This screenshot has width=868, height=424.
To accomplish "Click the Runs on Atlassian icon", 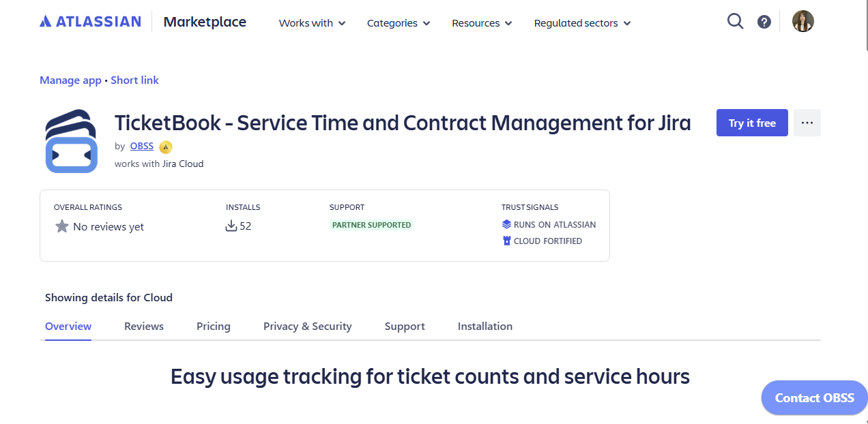I will [506, 224].
